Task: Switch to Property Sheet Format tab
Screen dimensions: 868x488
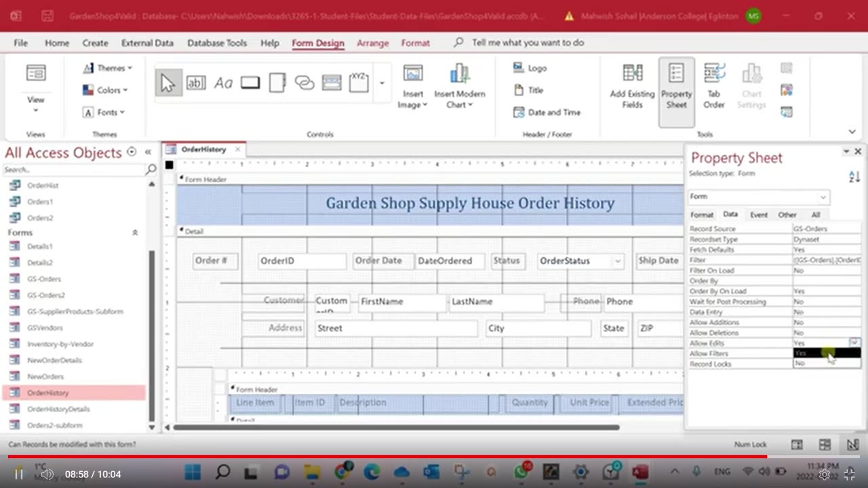Action: pos(702,215)
